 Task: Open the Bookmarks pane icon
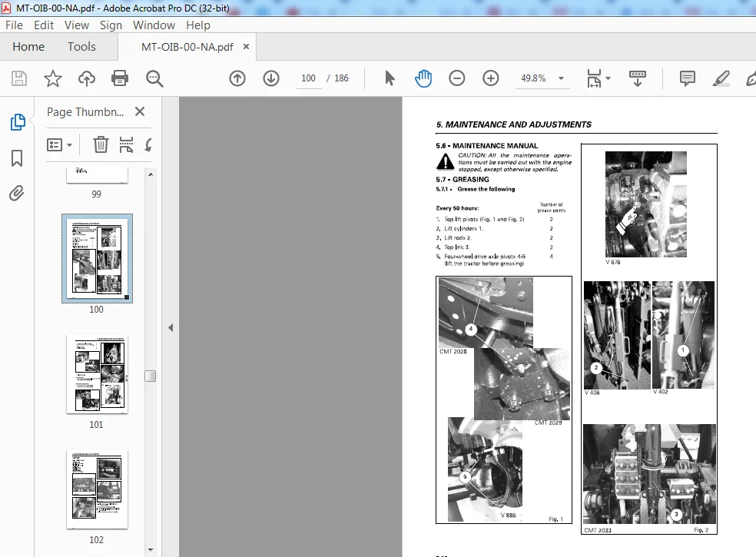point(17,157)
